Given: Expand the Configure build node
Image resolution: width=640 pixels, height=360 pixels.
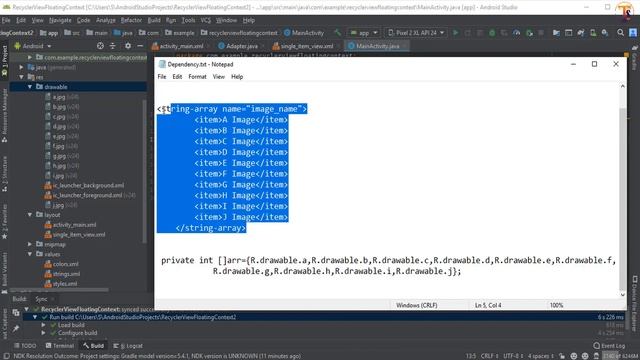Looking at the screenshot, I should tap(43, 333).
